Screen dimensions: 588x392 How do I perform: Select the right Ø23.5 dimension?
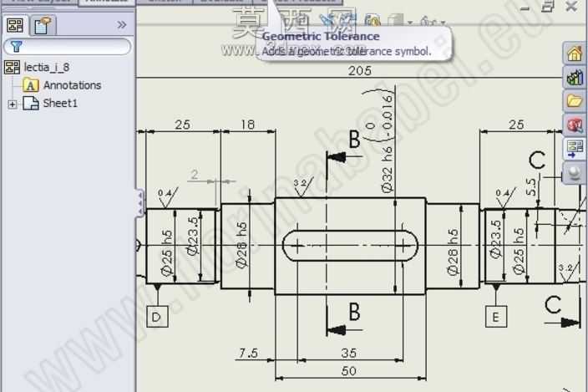[496, 239]
